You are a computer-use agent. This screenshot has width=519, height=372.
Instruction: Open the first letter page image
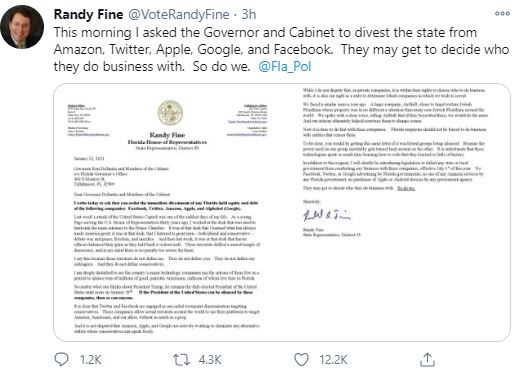(x=168, y=212)
